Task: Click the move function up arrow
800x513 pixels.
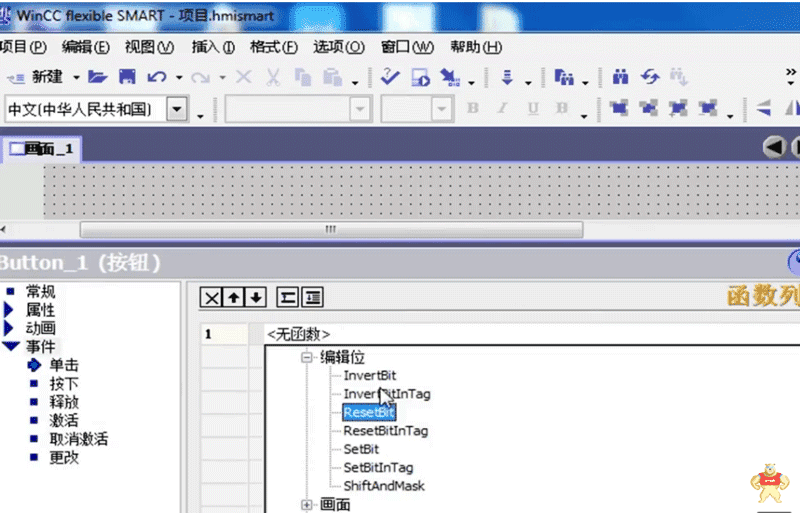Action: tap(234, 297)
